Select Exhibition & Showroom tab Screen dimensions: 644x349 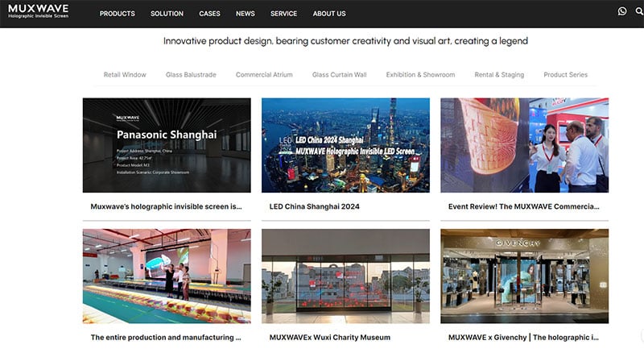[420, 75]
